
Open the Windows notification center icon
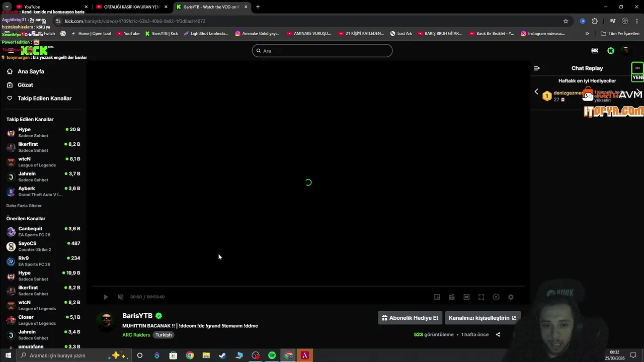tap(633, 355)
